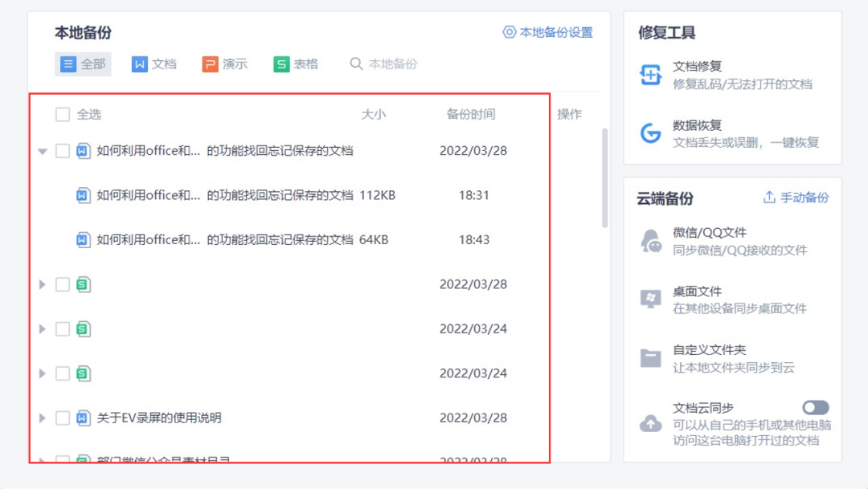This screenshot has width=868, height=489.
Task: Check the expanded 如何利用office parent row checkbox
Action: pos(63,150)
